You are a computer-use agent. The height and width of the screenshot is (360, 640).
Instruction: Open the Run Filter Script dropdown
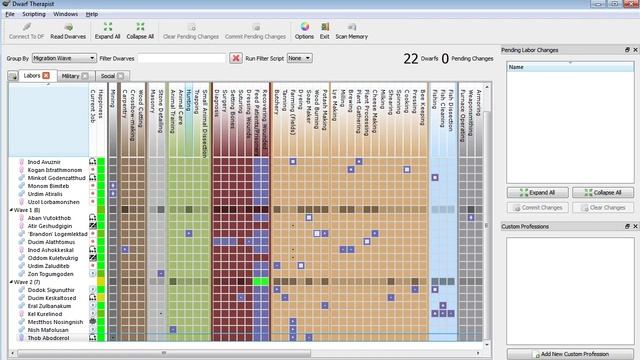tap(300, 58)
